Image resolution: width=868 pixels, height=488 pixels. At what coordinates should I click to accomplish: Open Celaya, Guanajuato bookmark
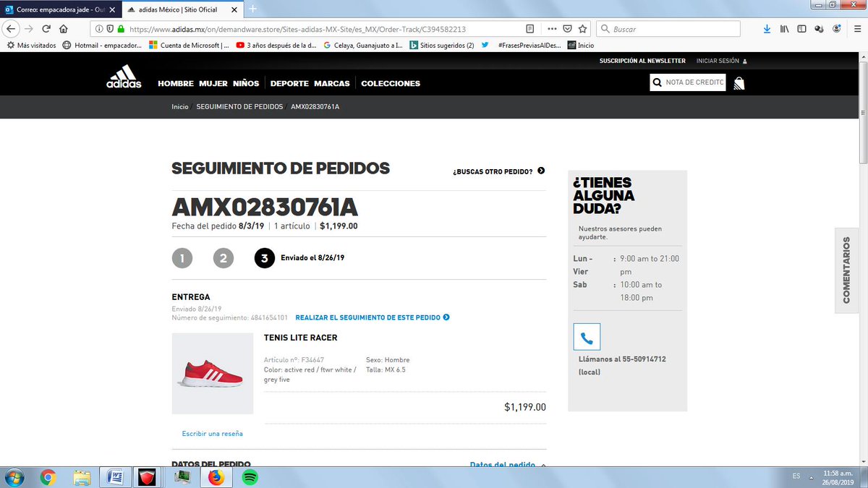click(x=362, y=45)
